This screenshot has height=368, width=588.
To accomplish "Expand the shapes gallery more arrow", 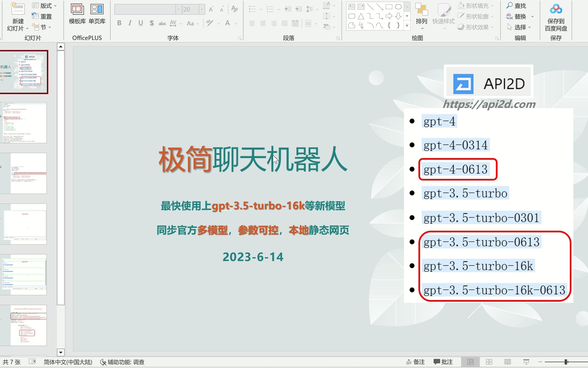I will tap(407, 25).
